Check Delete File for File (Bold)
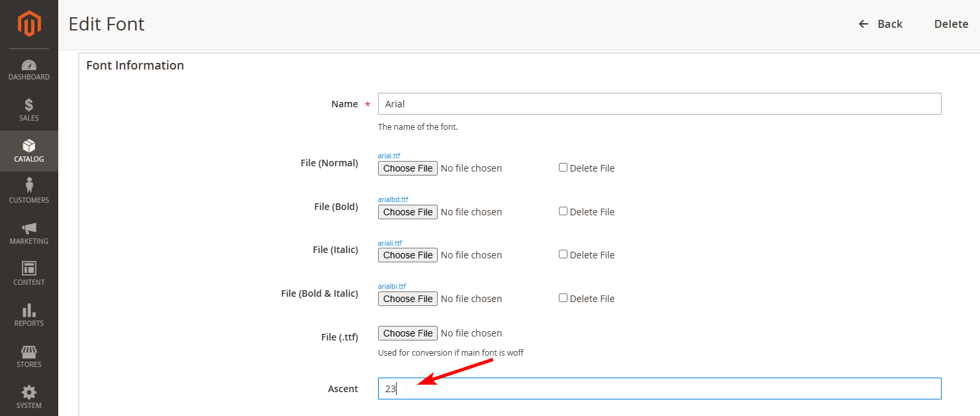This screenshot has height=416, width=980. click(x=563, y=211)
